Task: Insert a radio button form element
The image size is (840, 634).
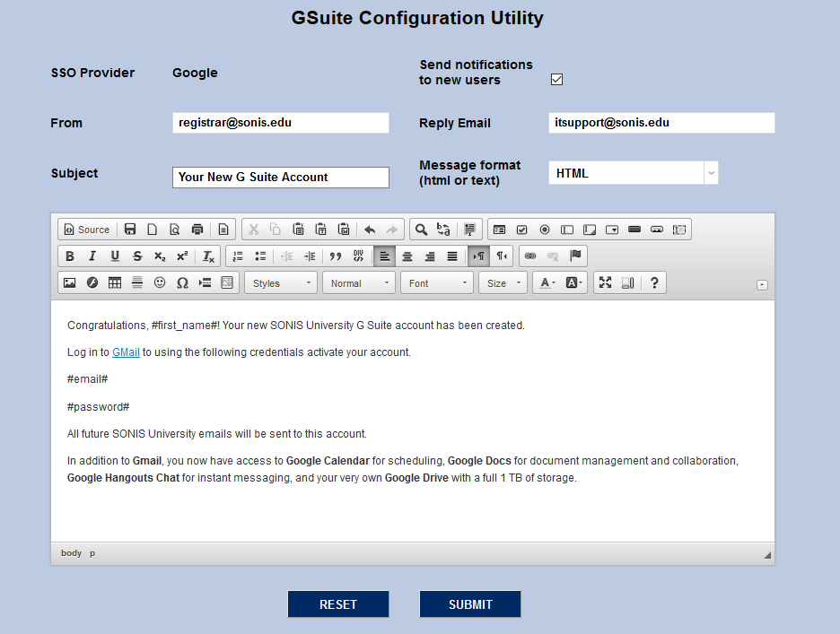Action: click(x=544, y=230)
